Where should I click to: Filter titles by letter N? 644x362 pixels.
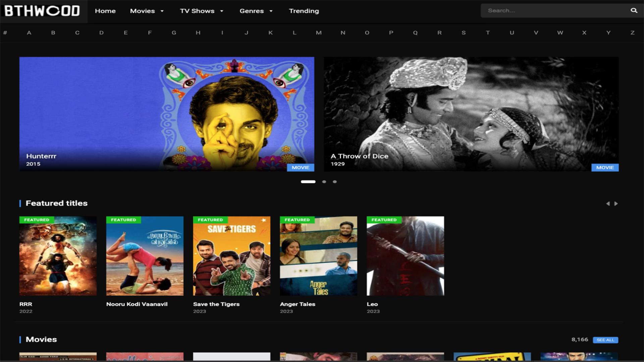coord(343,33)
